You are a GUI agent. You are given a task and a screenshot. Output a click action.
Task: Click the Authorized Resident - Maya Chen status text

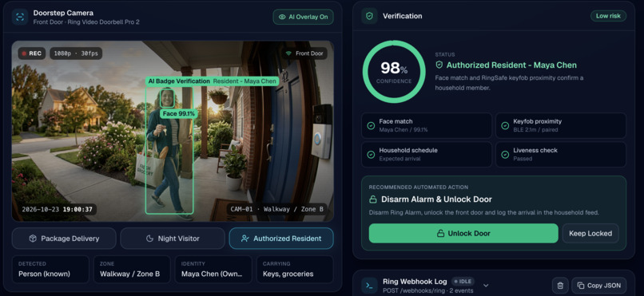(x=511, y=65)
